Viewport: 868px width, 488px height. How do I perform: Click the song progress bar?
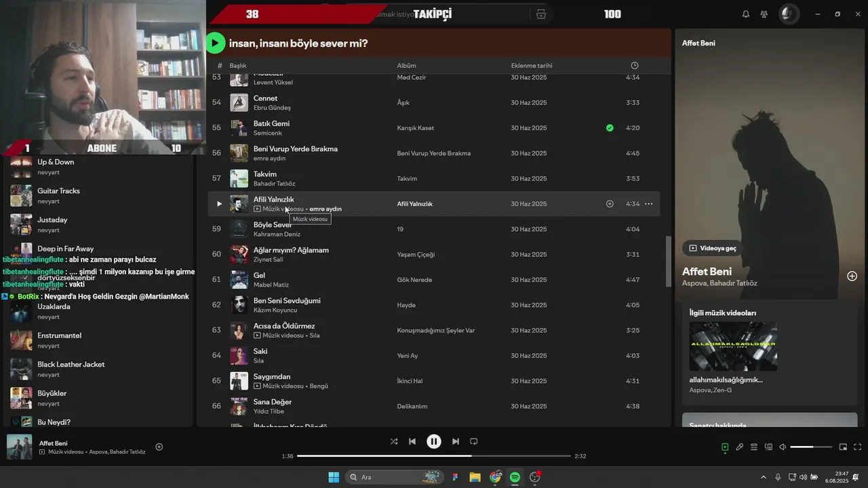434,456
